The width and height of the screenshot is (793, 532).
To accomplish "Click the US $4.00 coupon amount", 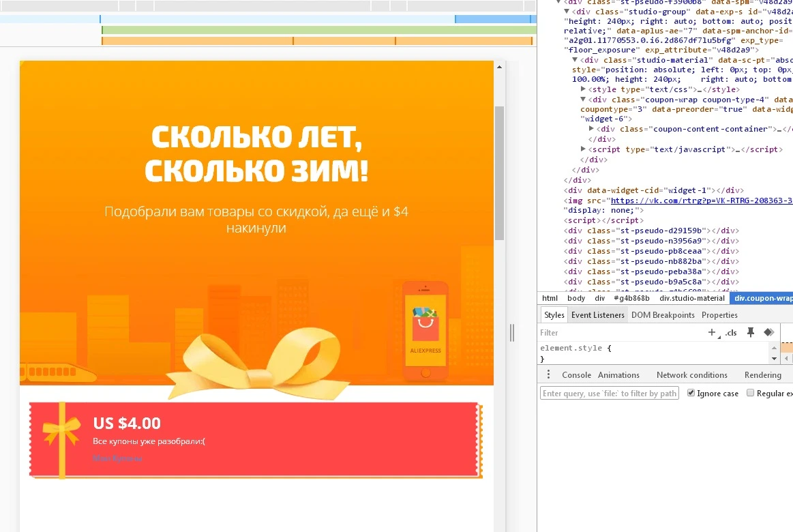I will (126, 423).
